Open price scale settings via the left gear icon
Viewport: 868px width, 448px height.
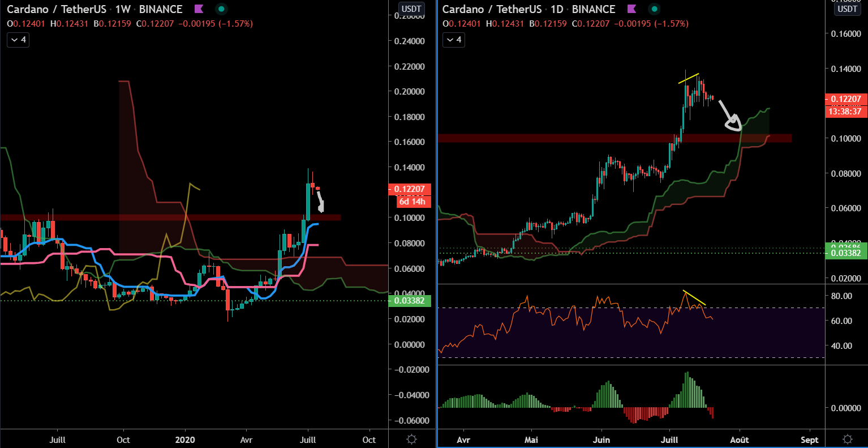[411, 438]
